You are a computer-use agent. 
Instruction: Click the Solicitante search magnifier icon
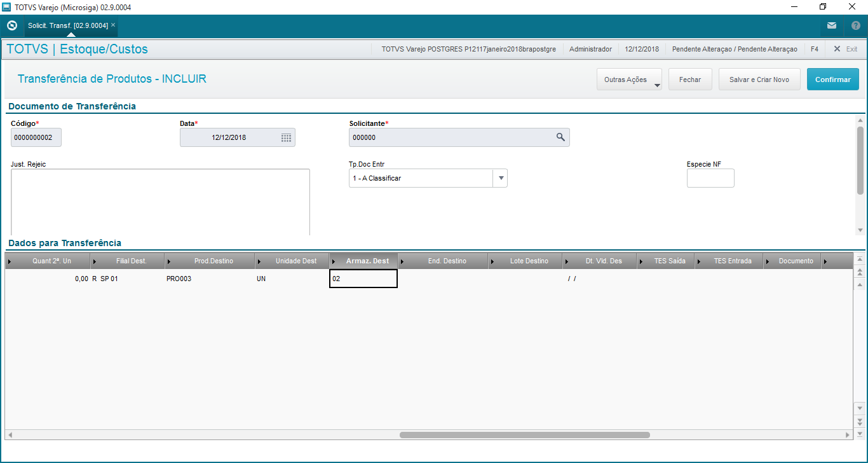tap(560, 137)
